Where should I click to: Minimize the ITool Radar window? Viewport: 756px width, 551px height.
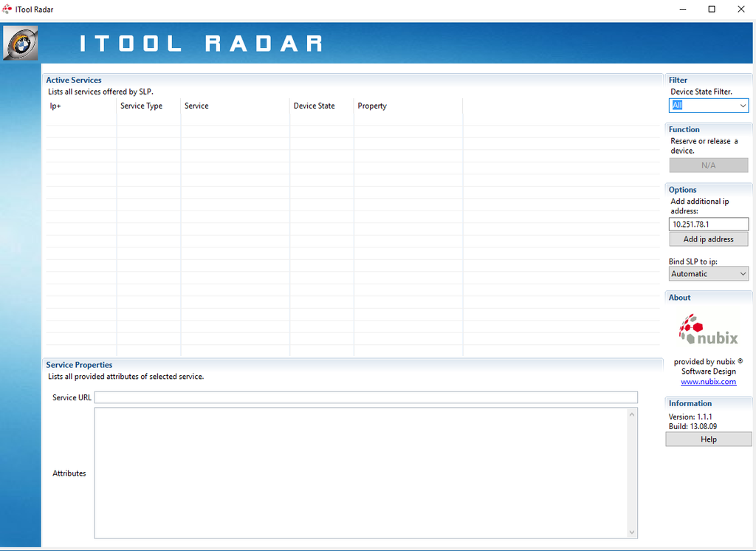tap(683, 9)
